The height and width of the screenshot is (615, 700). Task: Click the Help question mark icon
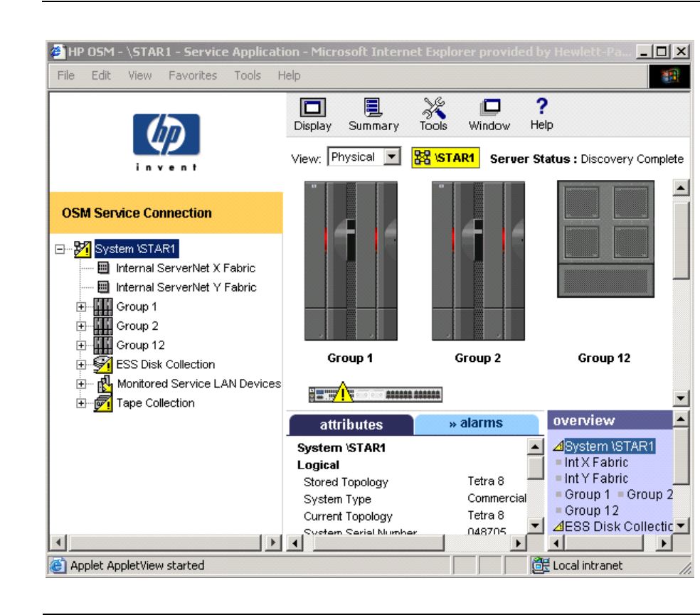541,107
